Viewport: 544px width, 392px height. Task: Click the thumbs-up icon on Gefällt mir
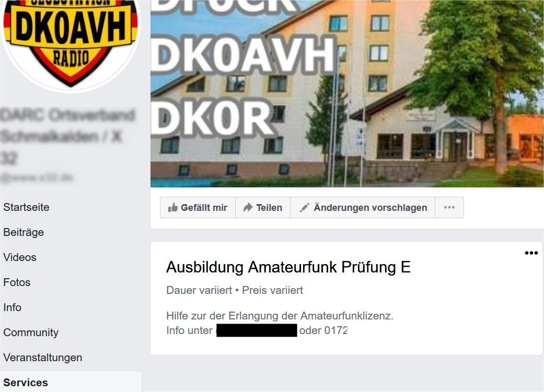(172, 207)
